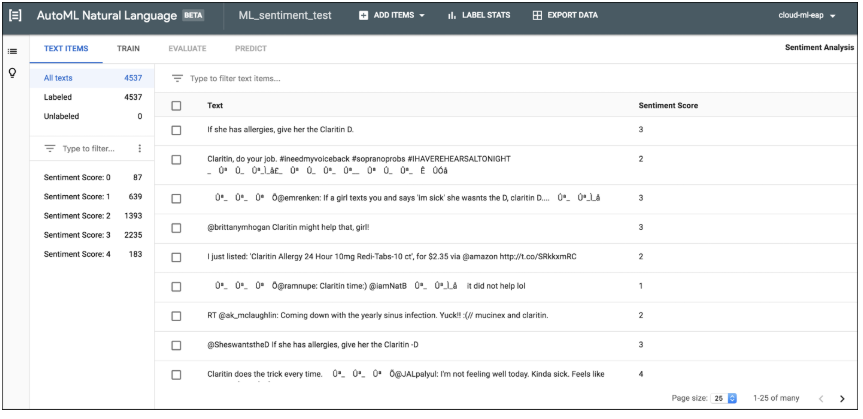
Task: Click the BETA badge
Action: click(193, 15)
